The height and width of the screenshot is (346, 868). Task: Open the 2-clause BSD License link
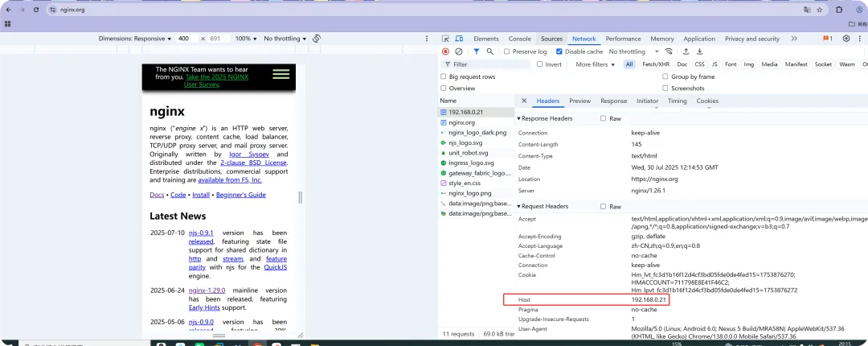tap(253, 163)
